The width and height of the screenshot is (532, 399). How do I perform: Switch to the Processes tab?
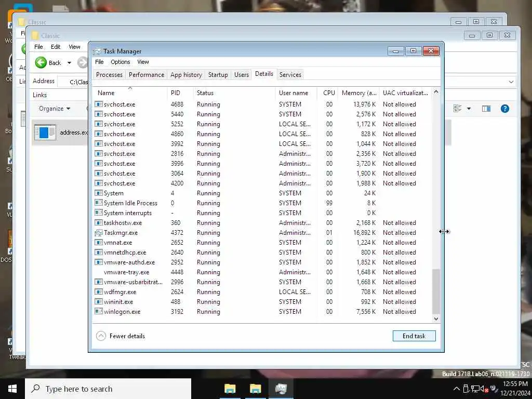(x=109, y=75)
